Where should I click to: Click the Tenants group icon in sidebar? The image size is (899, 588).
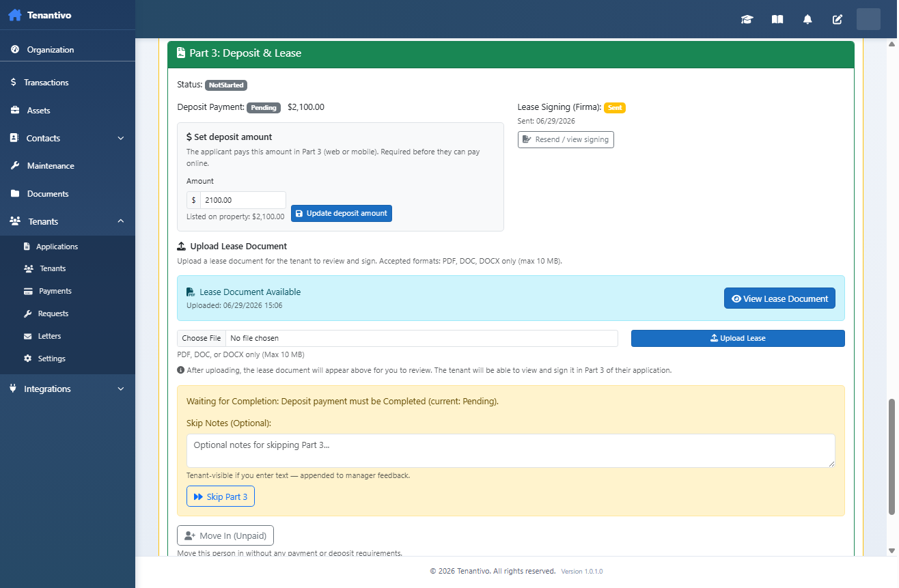point(15,221)
